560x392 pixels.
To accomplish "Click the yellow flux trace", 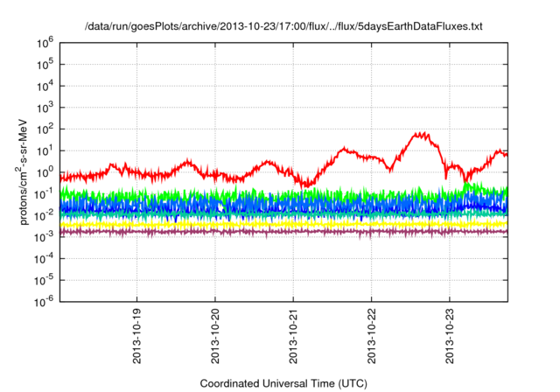I will pos(283,224).
